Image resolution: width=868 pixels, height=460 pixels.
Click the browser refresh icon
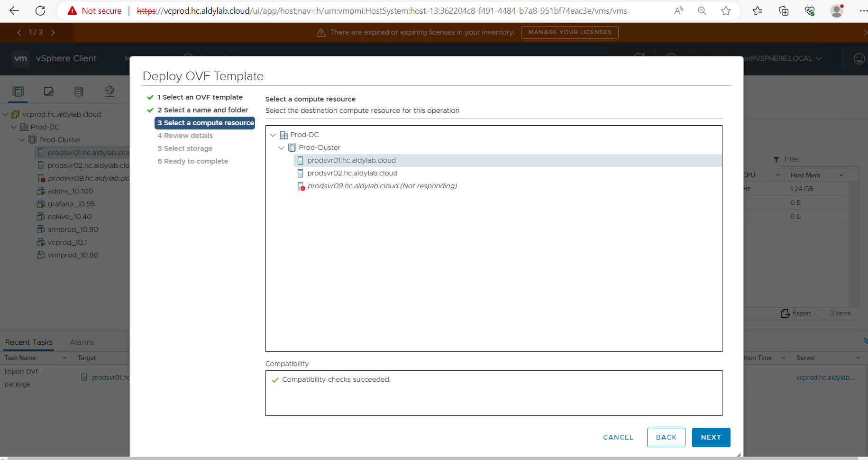pos(41,11)
